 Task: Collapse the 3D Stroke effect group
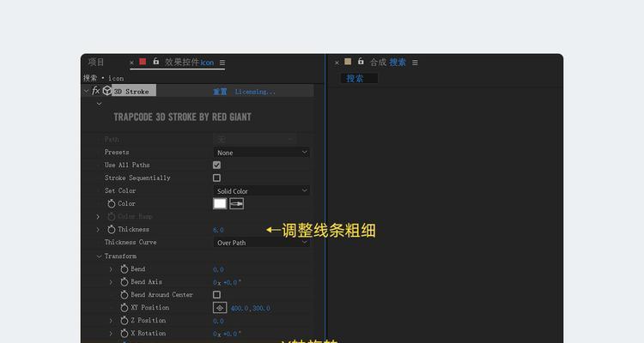pyautogui.click(x=86, y=91)
